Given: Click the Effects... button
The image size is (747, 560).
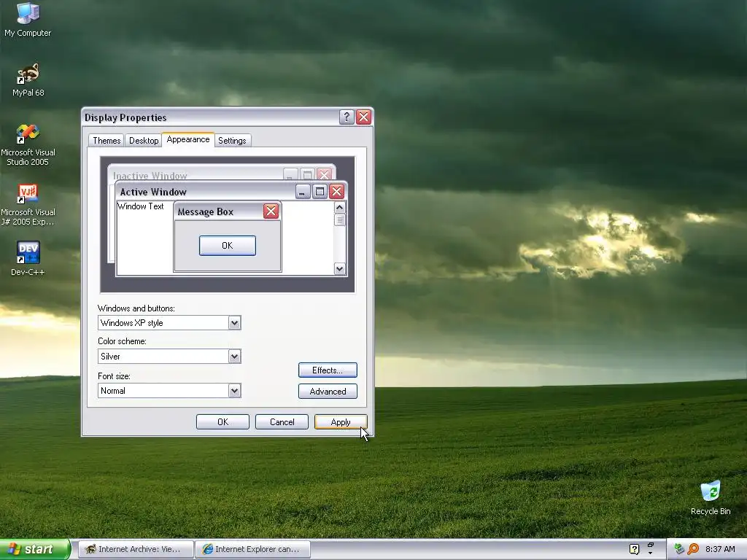Looking at the screenshot, I should click(328, 370).
